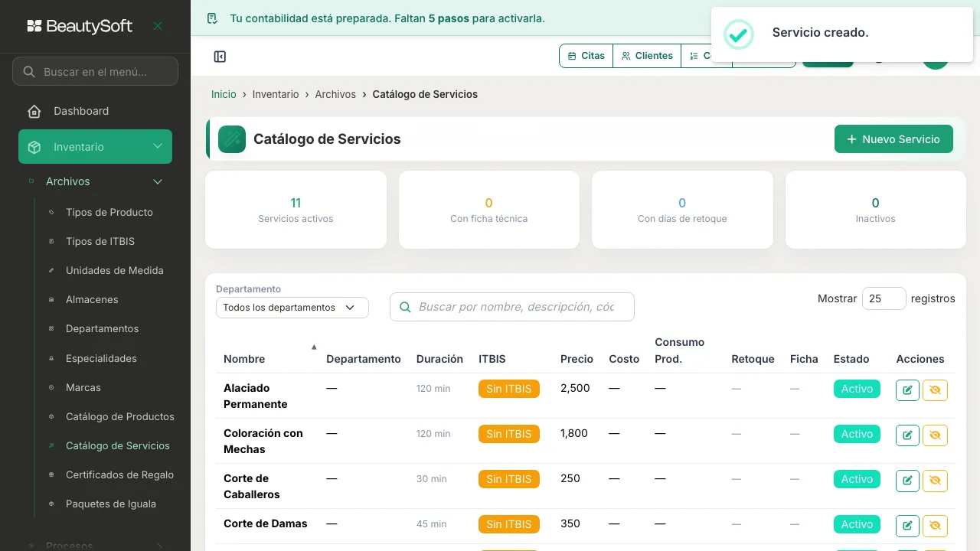Collapse the Inventario menu section
The height and width of the screenshot is (551, 980).
click(x=158, y=146)
